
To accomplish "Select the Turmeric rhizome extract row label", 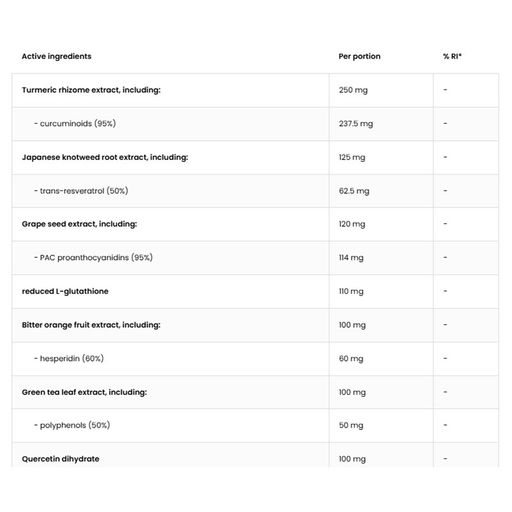I will coord(91,90).
